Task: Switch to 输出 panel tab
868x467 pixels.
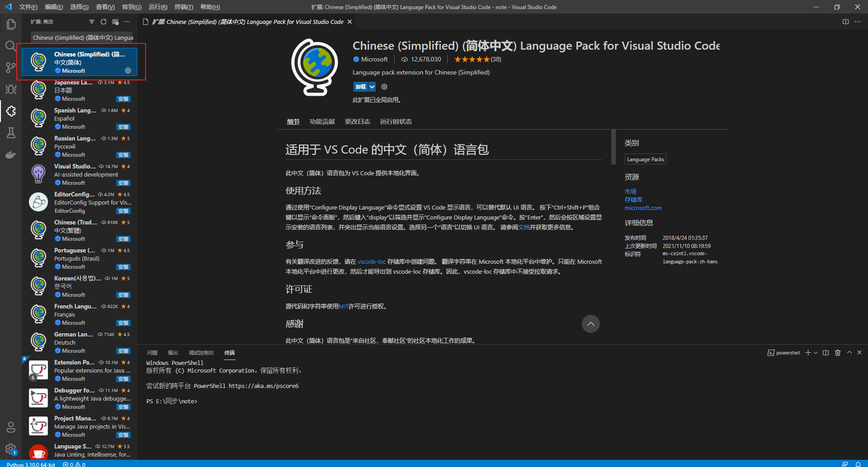Action: click(173, 353)
